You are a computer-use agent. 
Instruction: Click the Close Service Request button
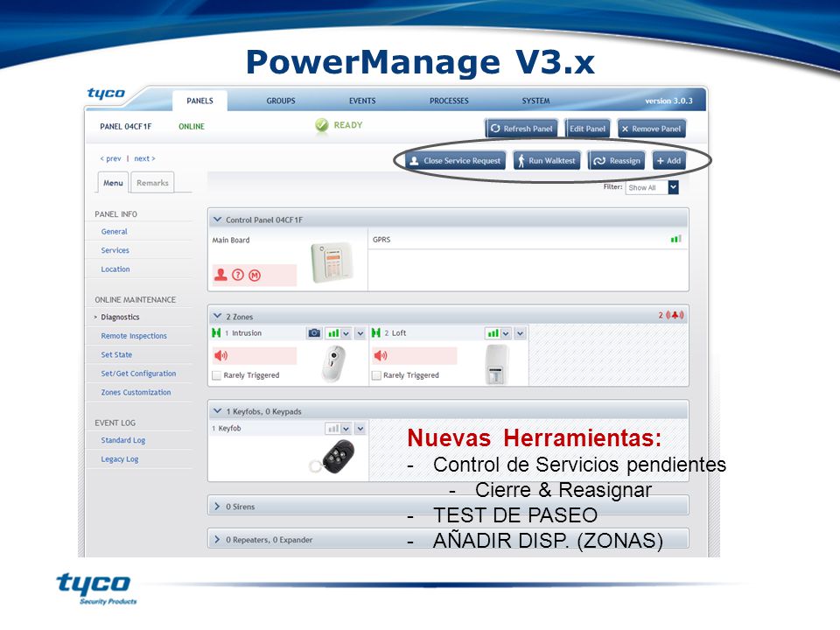[455, 160]
